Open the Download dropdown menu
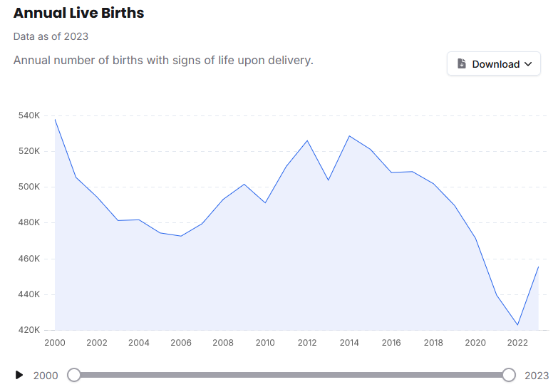 tap(493, 64)
